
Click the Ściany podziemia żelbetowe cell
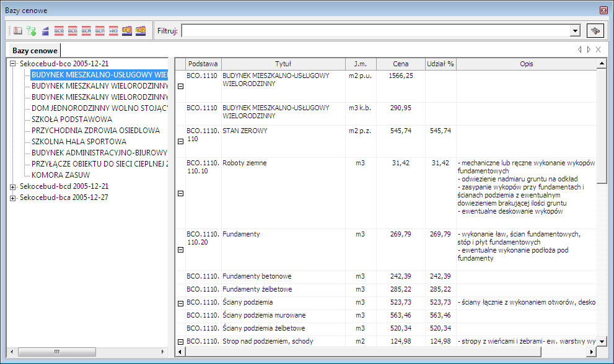pos(283,328)
